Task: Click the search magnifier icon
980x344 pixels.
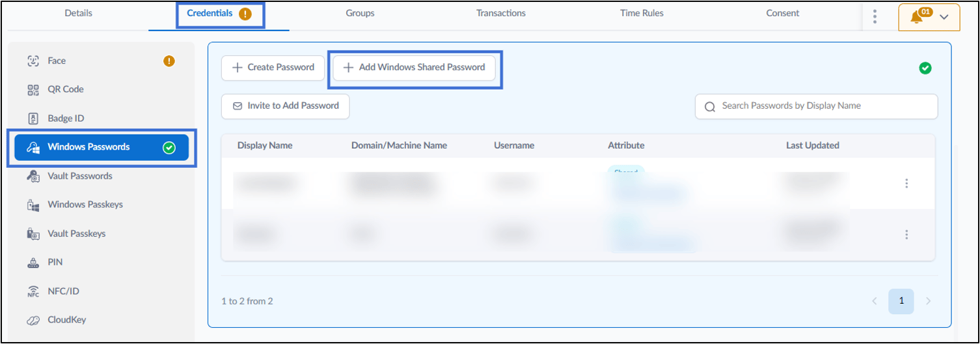Action: (710, 106)
